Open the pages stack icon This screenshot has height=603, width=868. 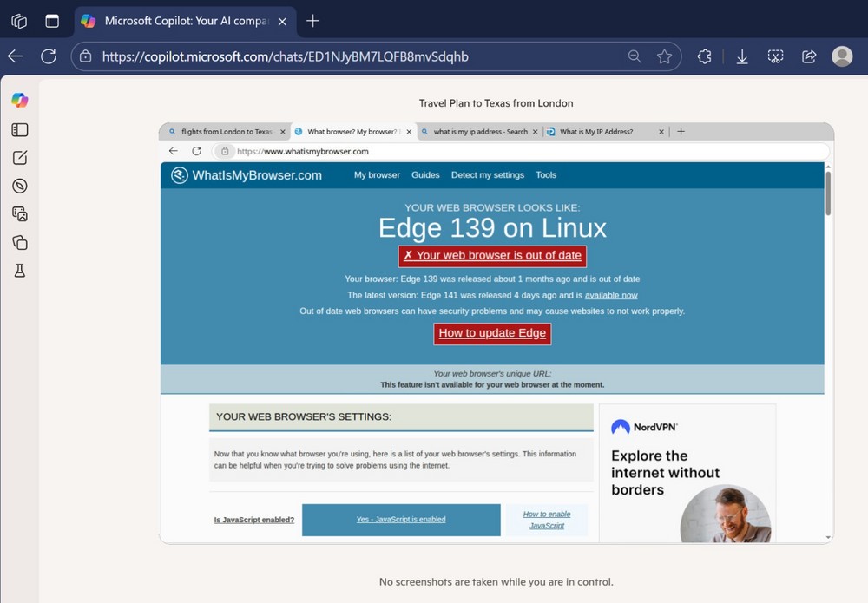click(x=20, y=242)
